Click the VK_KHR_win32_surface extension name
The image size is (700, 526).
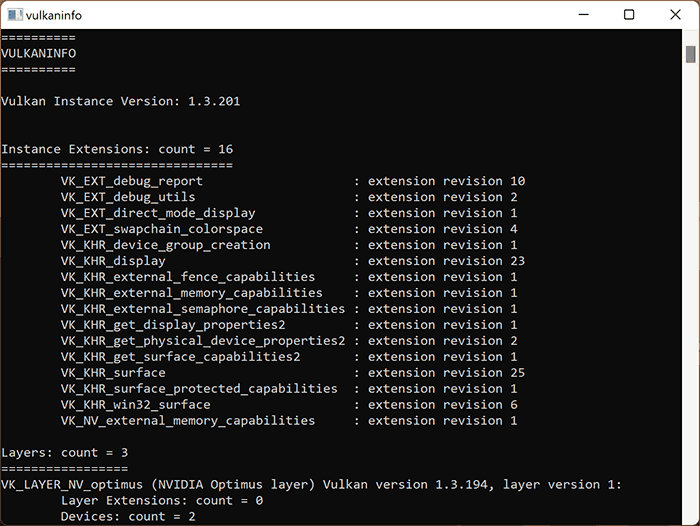tap(136, 405)
